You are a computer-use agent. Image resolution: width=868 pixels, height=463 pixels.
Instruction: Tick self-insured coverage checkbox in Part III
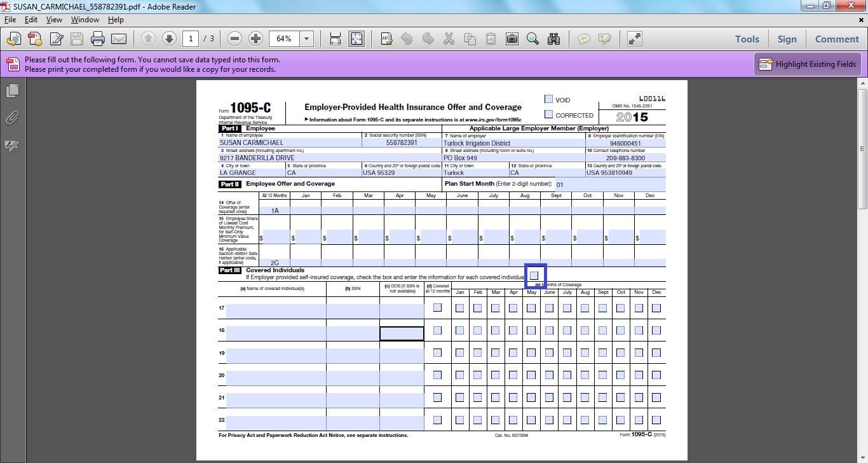(x=535, y=275)
